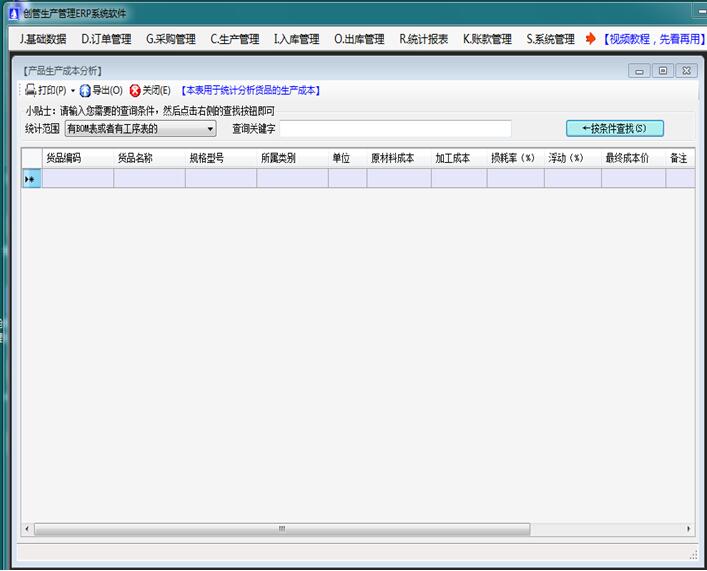Image resolution: width=707 pixels, height=571 pixels.
Task: Open the Print button dropdown arrow
Action: [x=73, y=91]
